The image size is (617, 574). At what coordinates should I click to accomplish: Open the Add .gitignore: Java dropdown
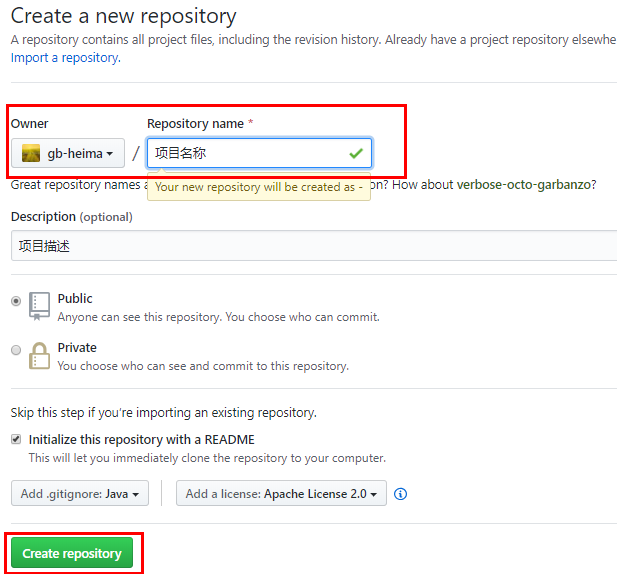80,493
